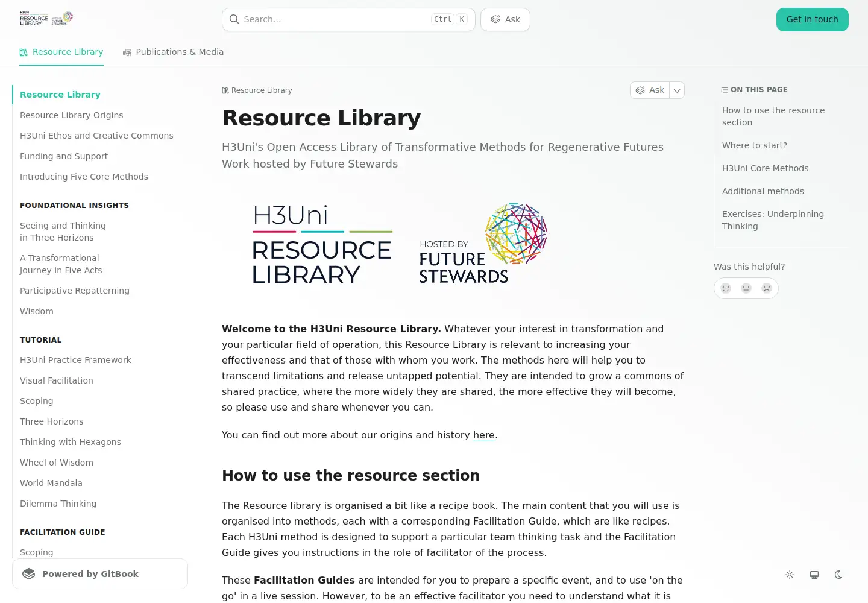Switch to dark theme moon icon
868x603 pixels.
pos(838,575)
